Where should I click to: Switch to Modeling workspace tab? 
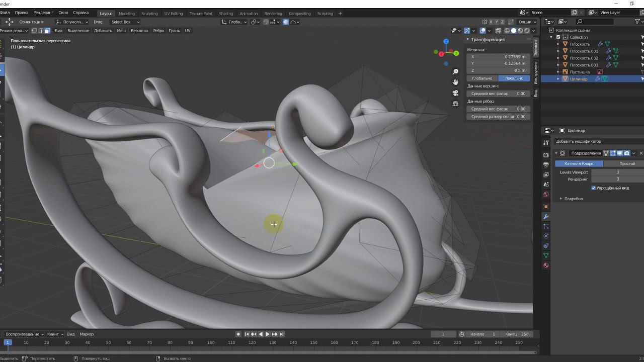(x=127, y=14)
